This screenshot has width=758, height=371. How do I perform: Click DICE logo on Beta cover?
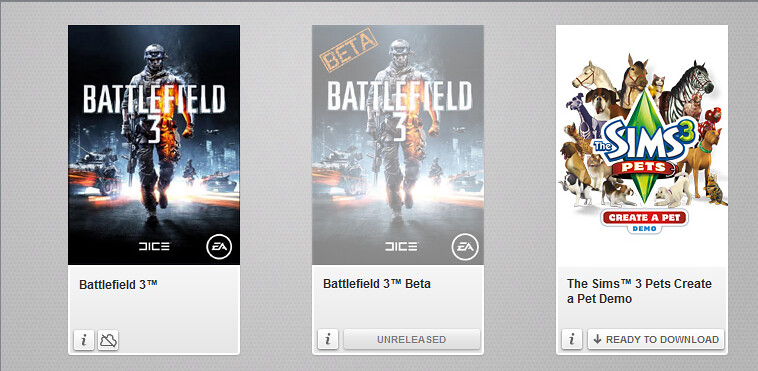coord(401,247)
